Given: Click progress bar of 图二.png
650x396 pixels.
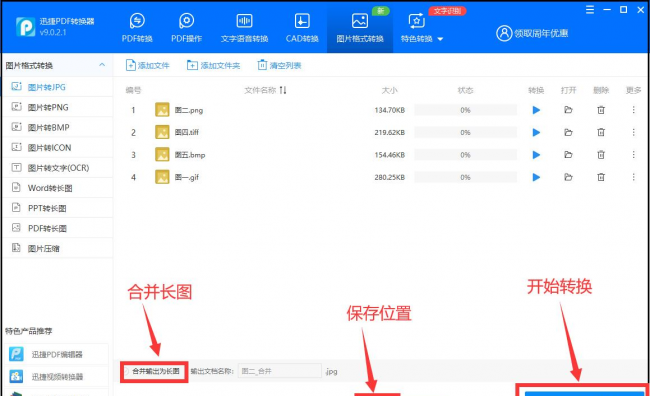Looking at the screenshot, I should (x=466, y=110).
